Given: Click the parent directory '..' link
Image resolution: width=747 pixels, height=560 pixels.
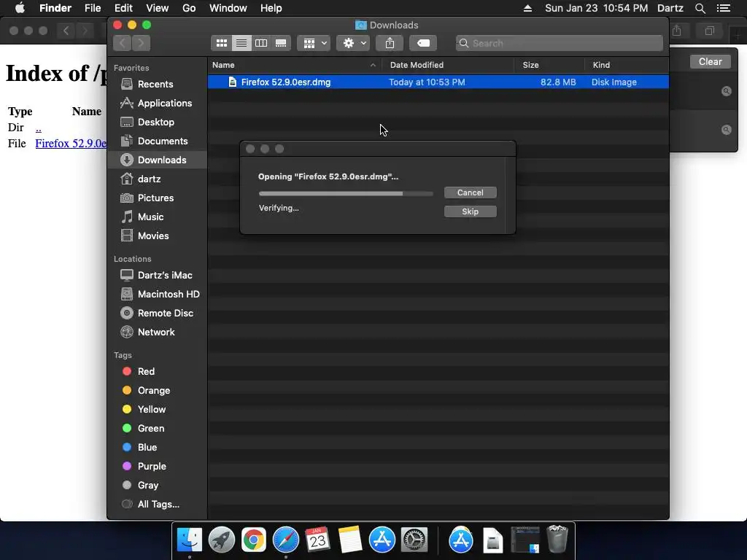Looking at the screenshot, I should coord(39,128).
